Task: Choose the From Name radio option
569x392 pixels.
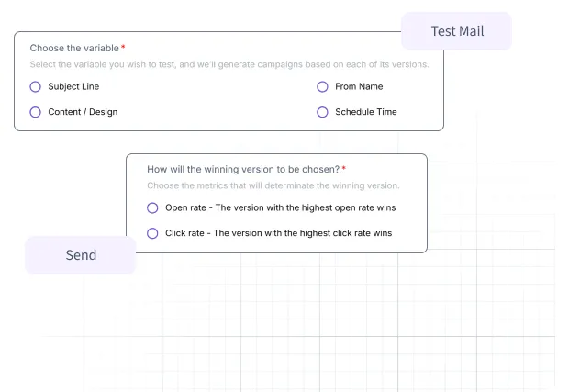Action: pos(322,87)
